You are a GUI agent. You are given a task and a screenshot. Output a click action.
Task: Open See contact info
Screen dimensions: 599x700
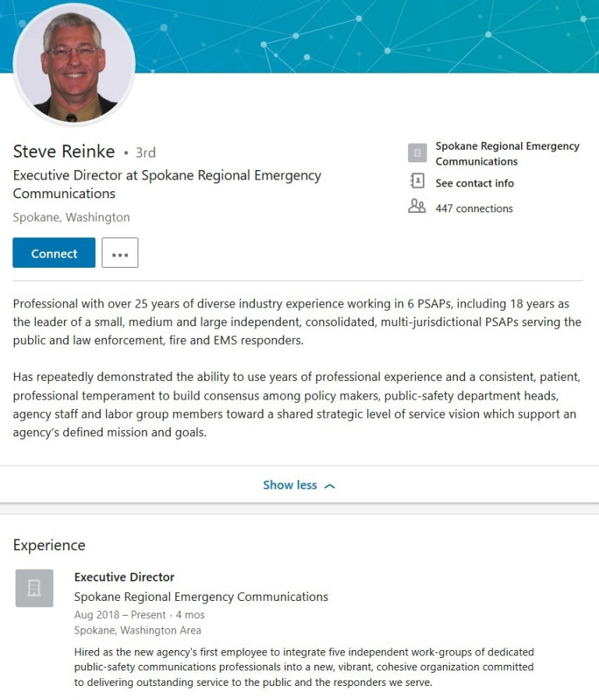[474, 183]
